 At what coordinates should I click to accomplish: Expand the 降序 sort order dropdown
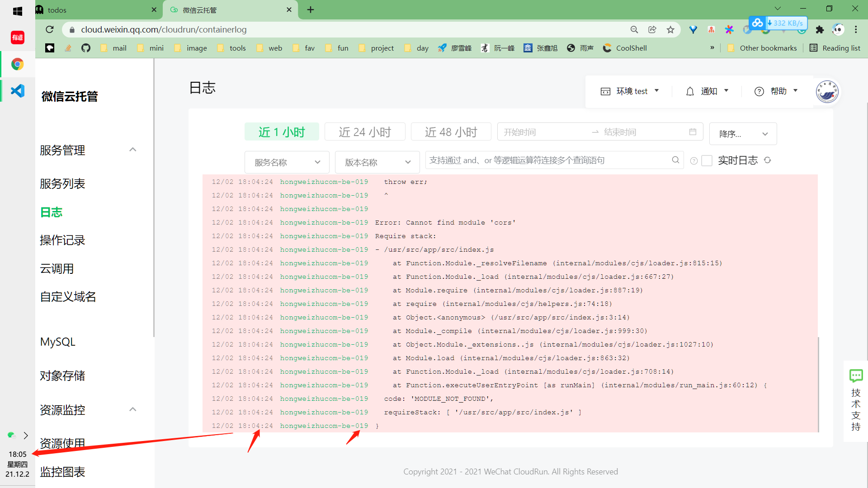(743, 134)
